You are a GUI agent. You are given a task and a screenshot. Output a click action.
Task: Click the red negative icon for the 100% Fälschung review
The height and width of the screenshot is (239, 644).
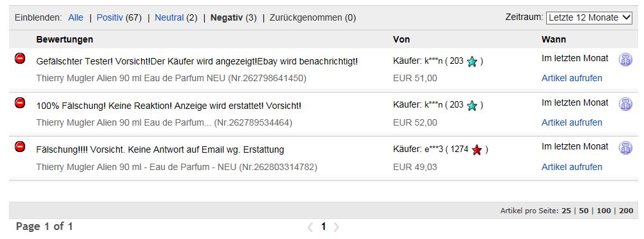click(20, 102)
